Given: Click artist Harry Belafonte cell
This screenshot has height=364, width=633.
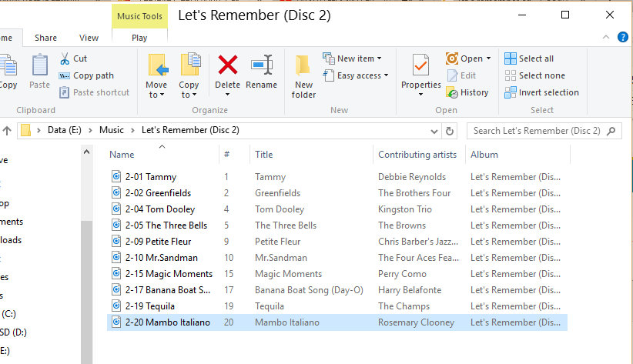Looking at the screenshot, I should 410,290.
